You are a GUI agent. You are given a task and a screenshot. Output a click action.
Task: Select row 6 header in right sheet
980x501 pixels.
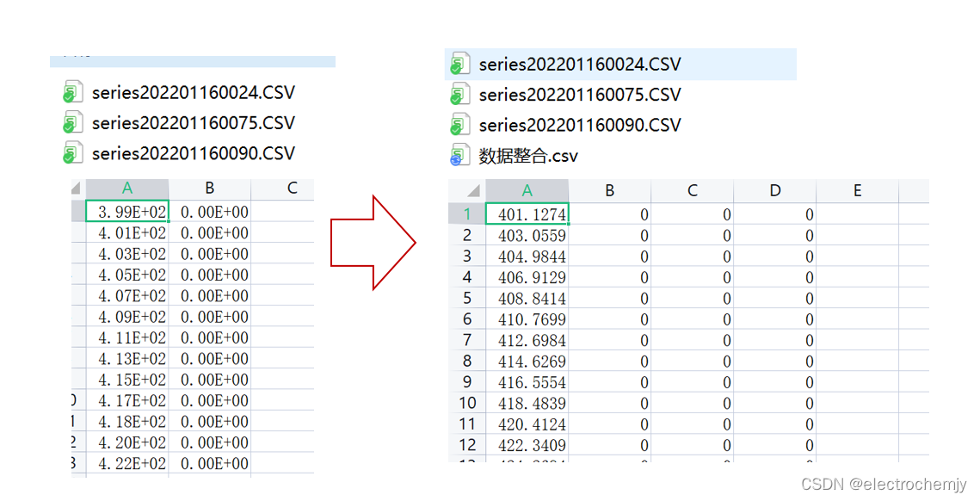click(467, 319)
